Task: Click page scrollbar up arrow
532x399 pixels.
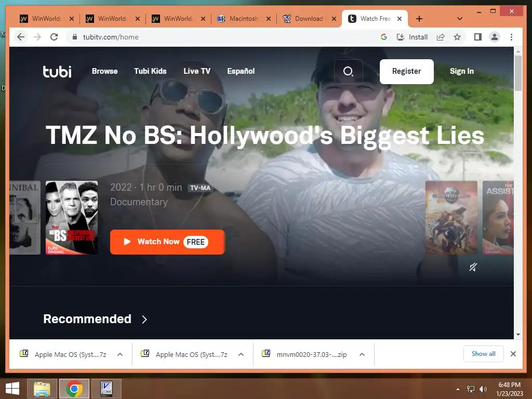Action: coord(518,51)
